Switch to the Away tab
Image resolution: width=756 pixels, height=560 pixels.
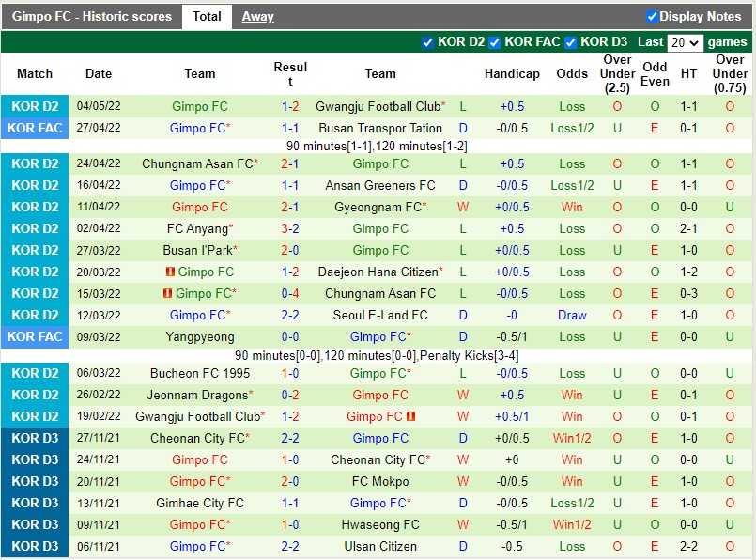[257, 16]
